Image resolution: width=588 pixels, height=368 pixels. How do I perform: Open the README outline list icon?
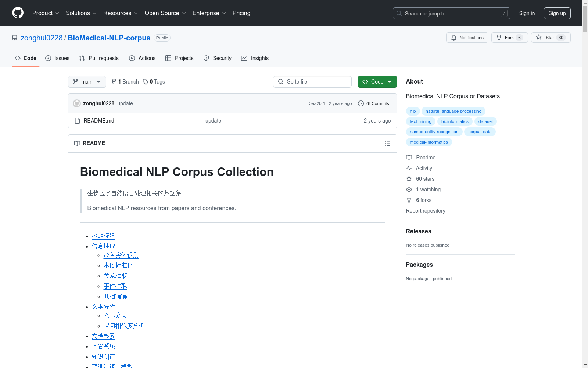(388, 144)
